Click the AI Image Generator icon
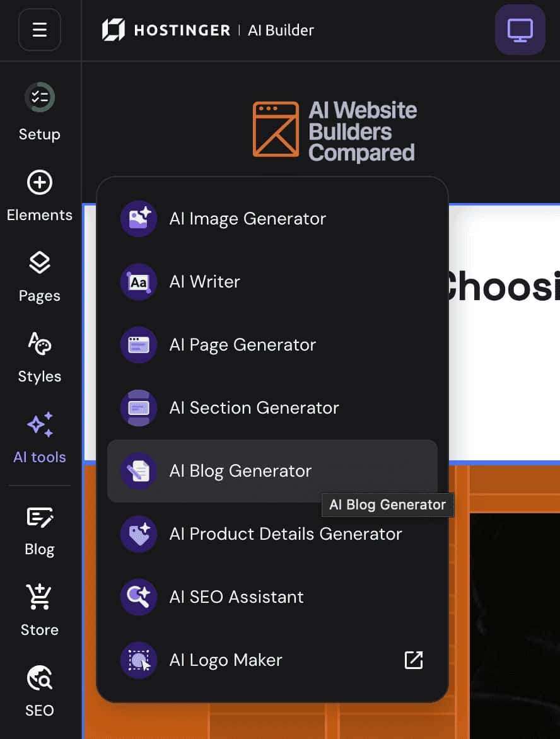This screenshot has width=560, height=739. click(x=139, y=219)
